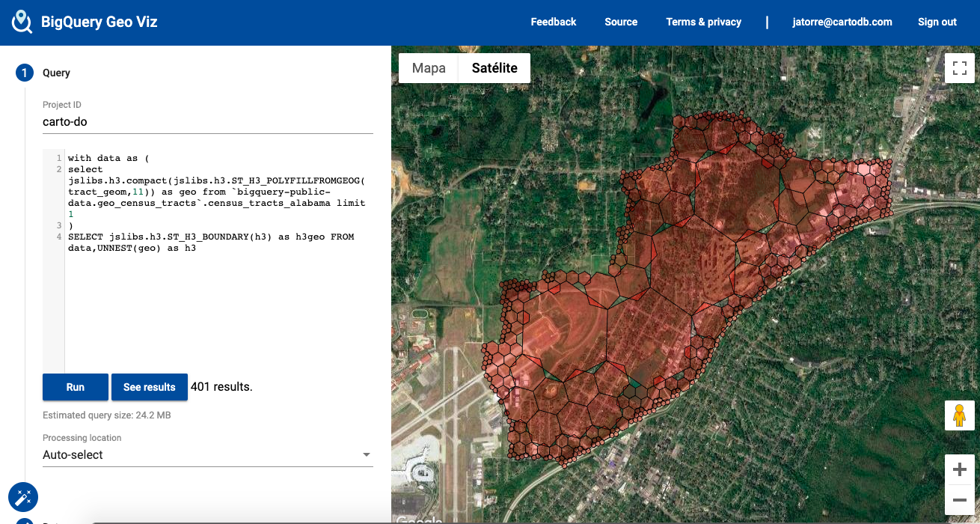Sign out of the account
The height and width of the screenshot is (524, 980).
[x=937, y=22]
